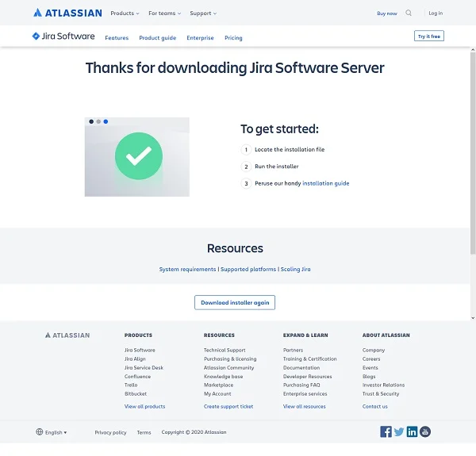Click the scrollbar down arrow

[x=473, y=318]
